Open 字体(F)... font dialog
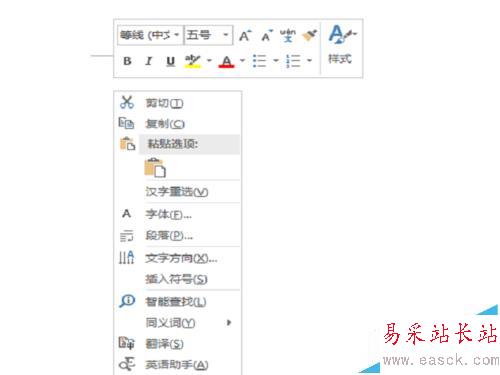The height and width of the screenshot is (375, 500). (177, 214)
